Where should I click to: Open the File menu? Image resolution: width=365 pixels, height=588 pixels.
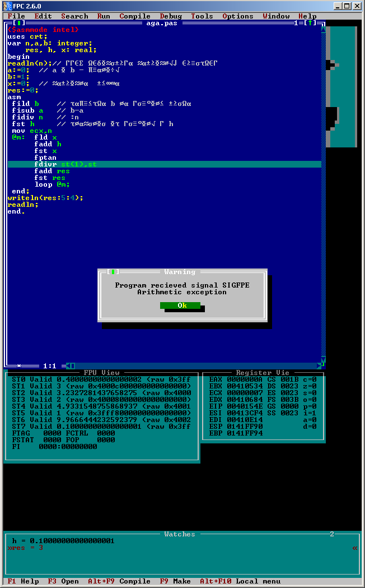(16, 16)
